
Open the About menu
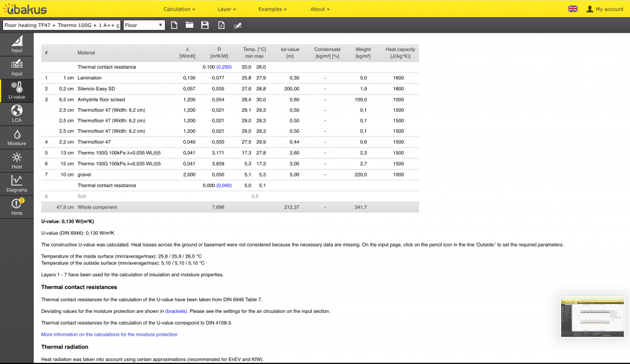click(x=320, y=9)
